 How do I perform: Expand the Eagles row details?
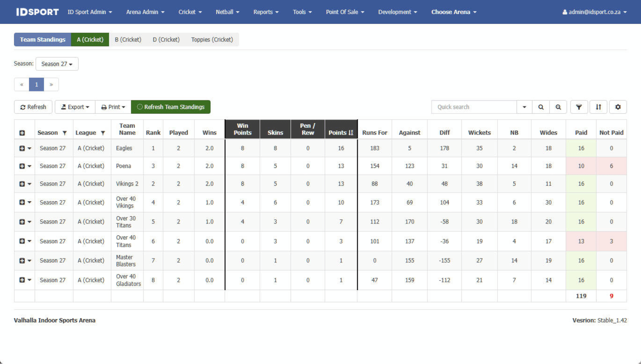click(22, 148)
